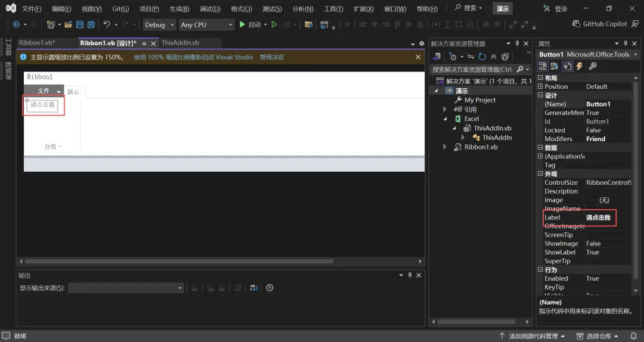Expand the Ribbon1.vb tree node
644x342 pixels.
coord(445,147)
